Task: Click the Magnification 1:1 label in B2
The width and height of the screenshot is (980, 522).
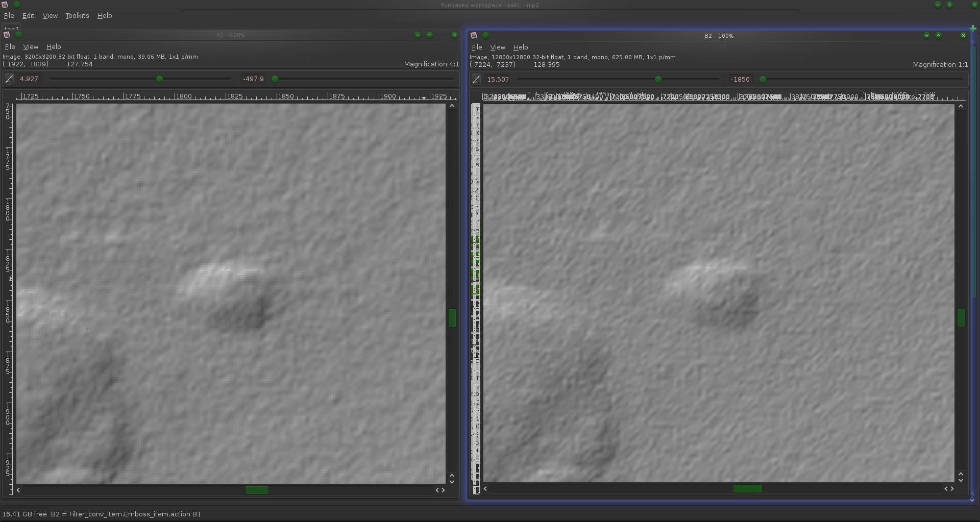Action: [x=940, y=64]
